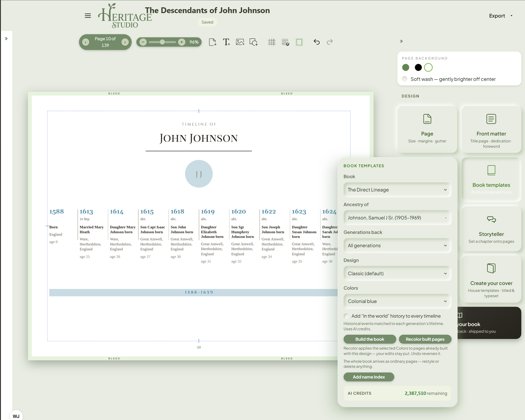The width and height of the screenshot is (525, 420).
Task: Open the Ancestry of dropdown
Action: (x=397, y=218)
